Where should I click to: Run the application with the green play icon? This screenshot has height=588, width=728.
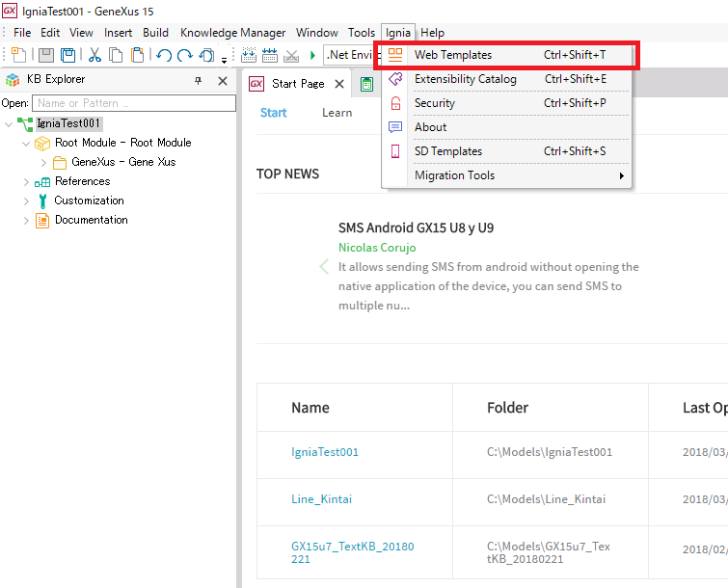312,56
